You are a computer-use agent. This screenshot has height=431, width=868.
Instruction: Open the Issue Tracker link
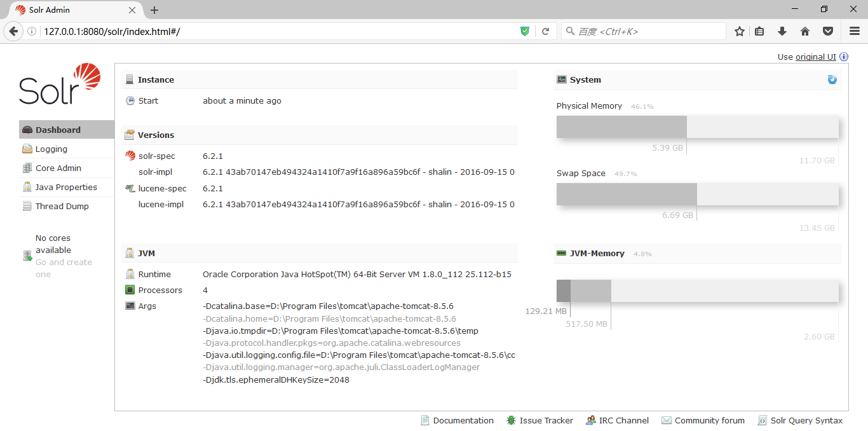tap(546, 420)
